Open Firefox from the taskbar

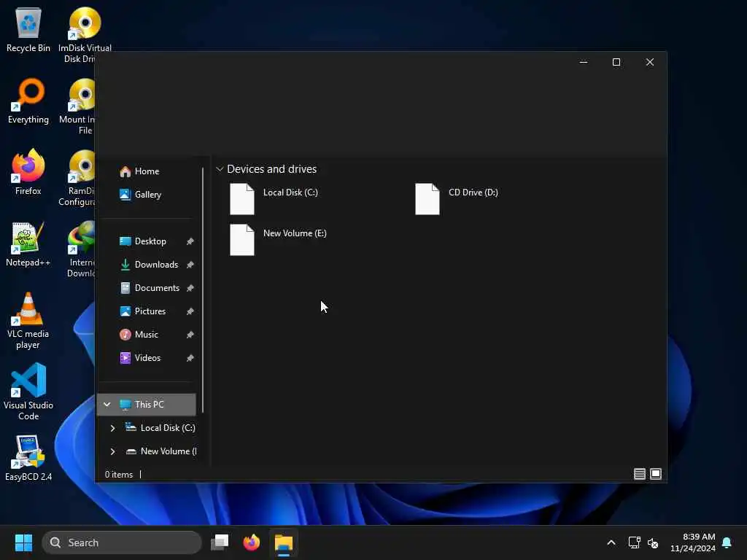252,542
